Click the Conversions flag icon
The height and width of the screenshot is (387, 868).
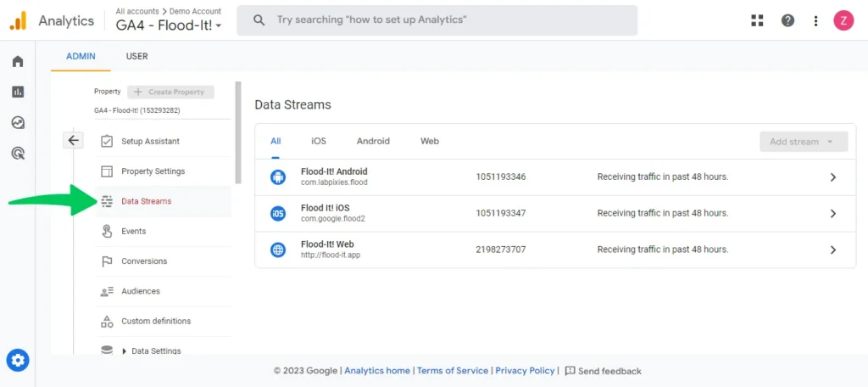(x=107, y=261)
